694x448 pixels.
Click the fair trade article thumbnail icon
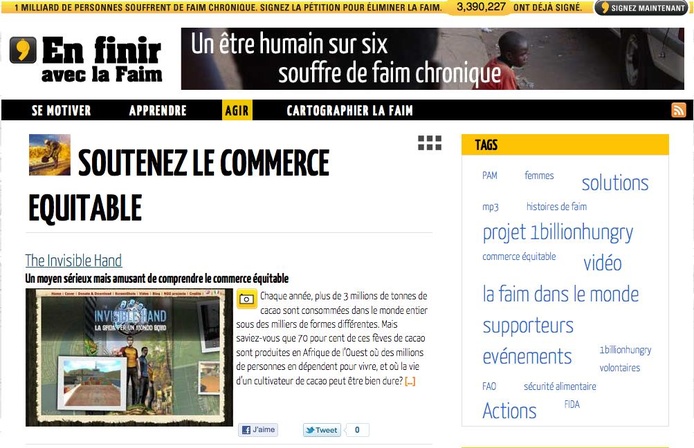(x=50, y=155)
